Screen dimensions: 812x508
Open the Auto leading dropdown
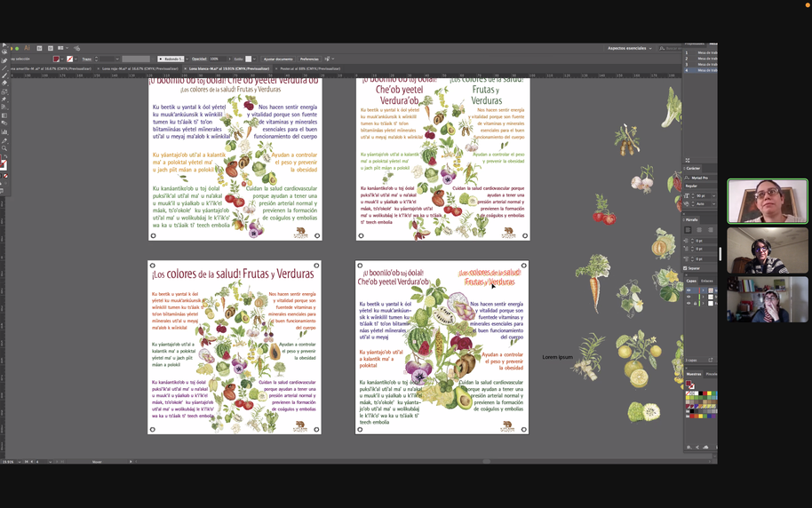tap(713, 204)
